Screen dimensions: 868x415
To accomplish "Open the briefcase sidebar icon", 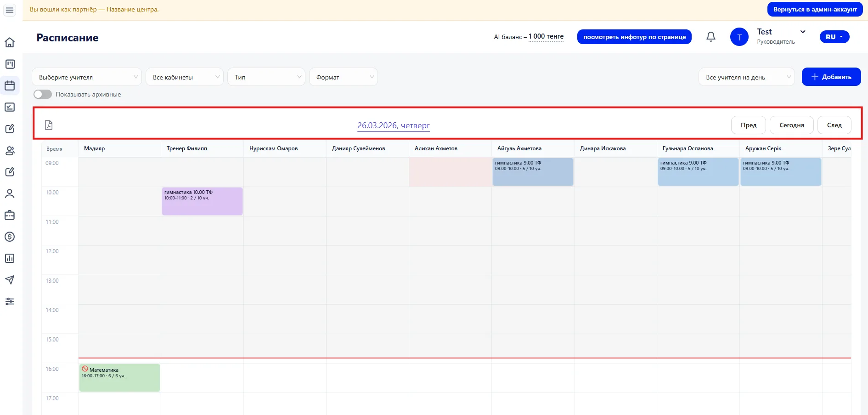I will (x=10, y=215).
